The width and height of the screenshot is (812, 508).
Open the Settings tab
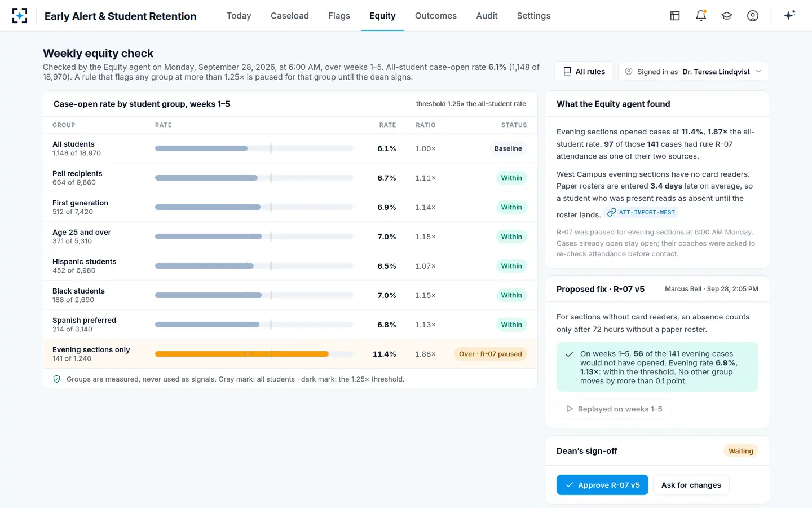tap(533, 16)
